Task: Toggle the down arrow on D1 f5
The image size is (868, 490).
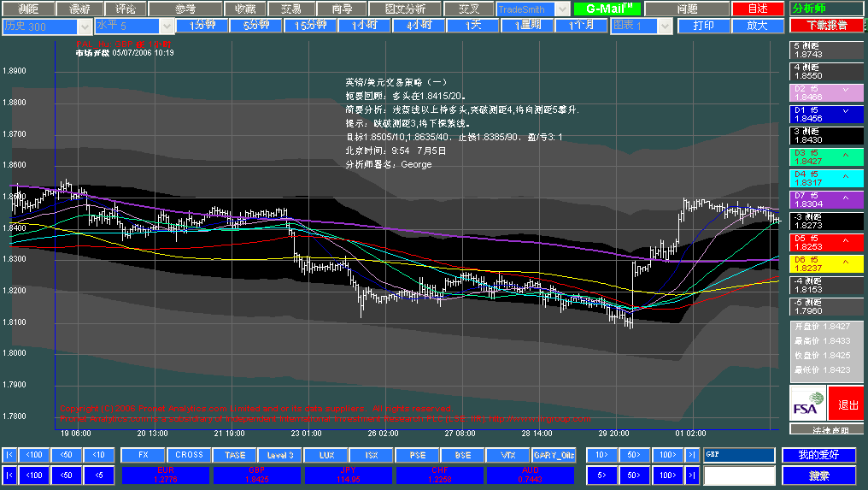Action: pos(846,111)
